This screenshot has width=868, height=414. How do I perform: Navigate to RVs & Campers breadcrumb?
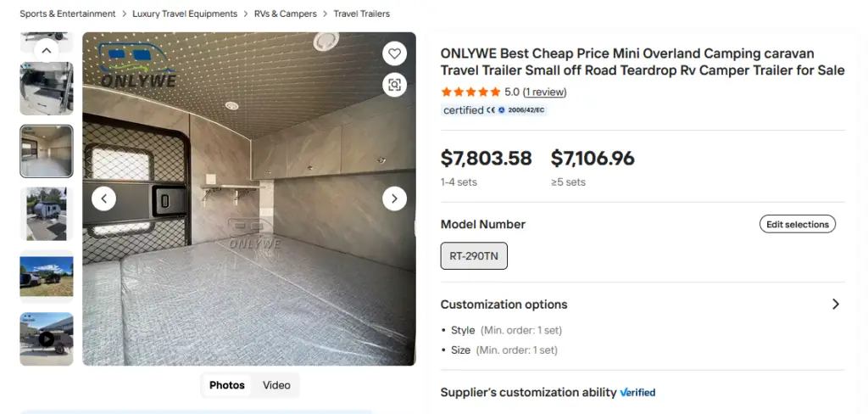click(286, 14)
